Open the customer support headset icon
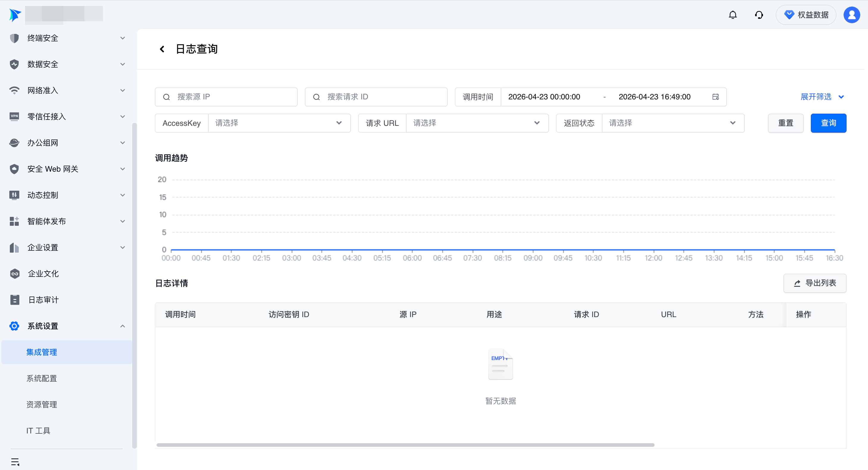 tap(759, 15)
